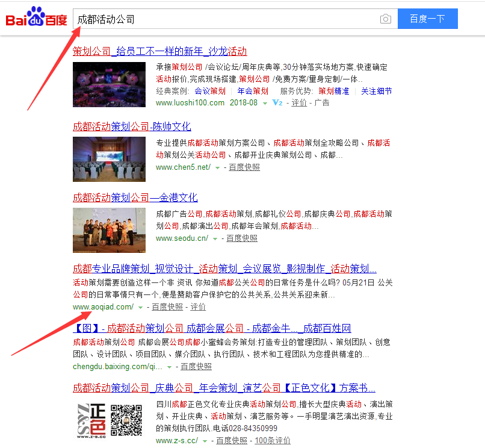Screen dimensions: 485x448
Task: Visit chengdu.baixing.com URL
Action: click(x=117, y=367)
